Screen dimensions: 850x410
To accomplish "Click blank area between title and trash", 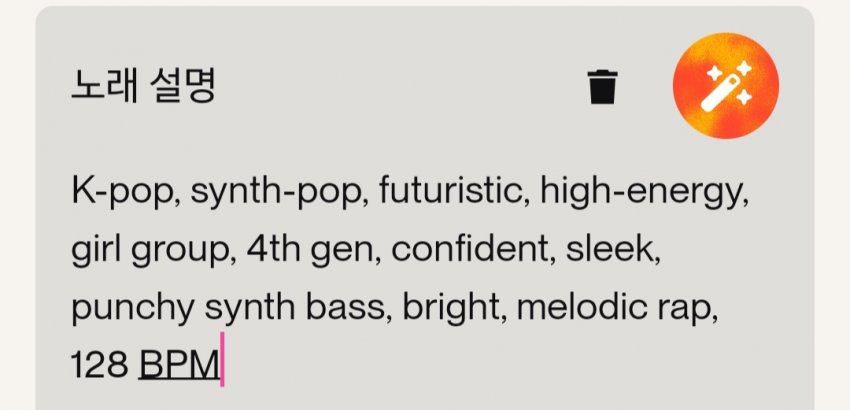I will click(x=400, y=87).
